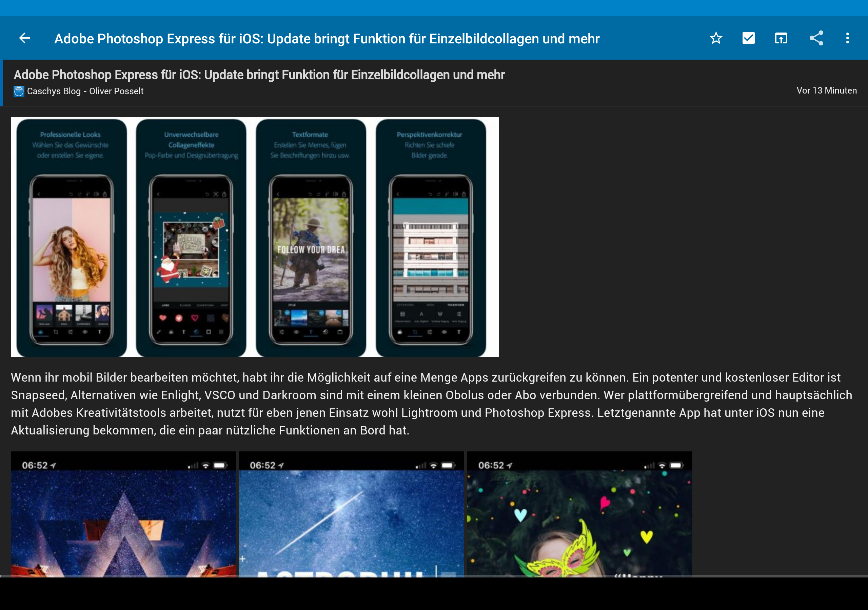The width and height of the screenshot is (868, 610).
Task: Open triangle galaxy collage image
Action: (x=123, y=514)
